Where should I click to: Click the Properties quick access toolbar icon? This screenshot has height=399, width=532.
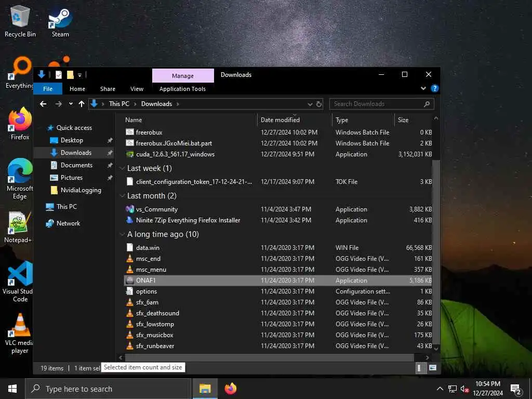pos(59,75)
